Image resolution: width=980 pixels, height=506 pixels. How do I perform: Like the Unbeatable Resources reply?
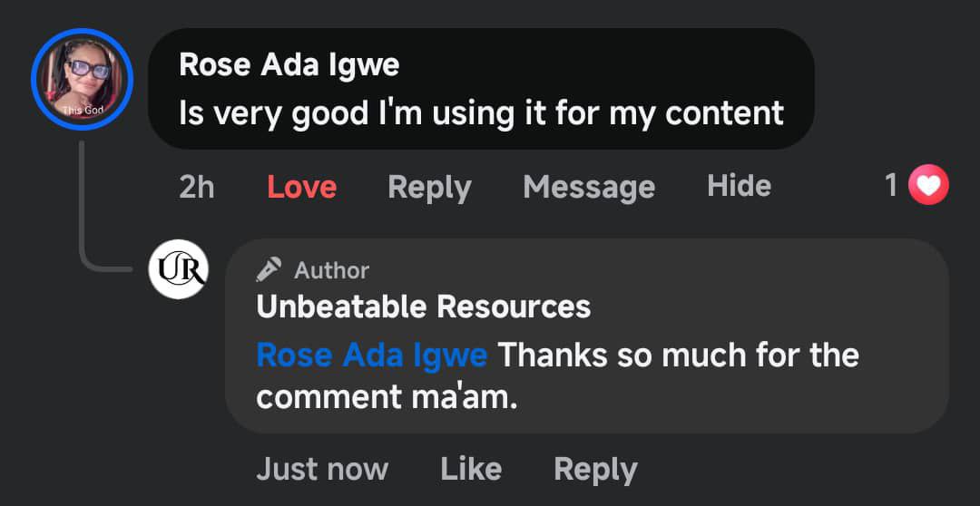pos(470,469)
